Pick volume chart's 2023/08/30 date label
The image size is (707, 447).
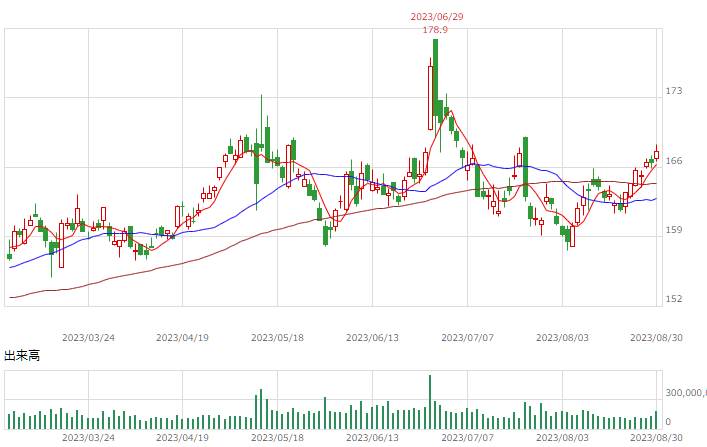[x=656, y=438]
